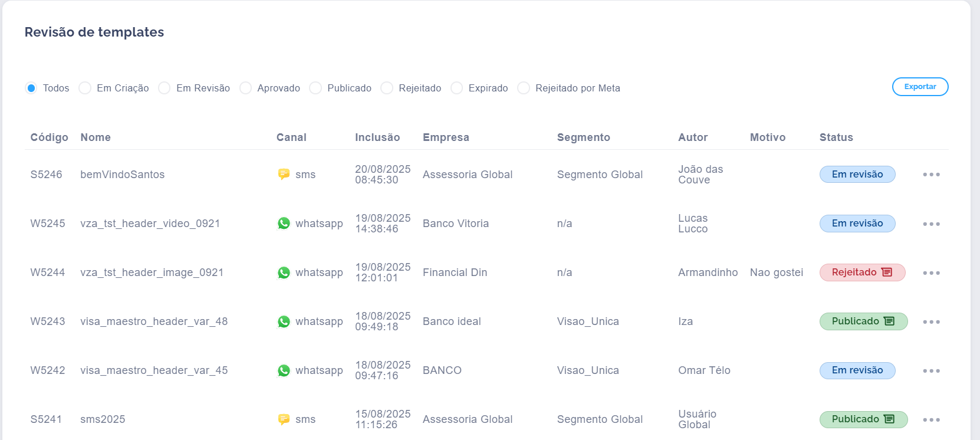Open three-dot menu for W5244 row
980x440 pixels.
point(931,273)
